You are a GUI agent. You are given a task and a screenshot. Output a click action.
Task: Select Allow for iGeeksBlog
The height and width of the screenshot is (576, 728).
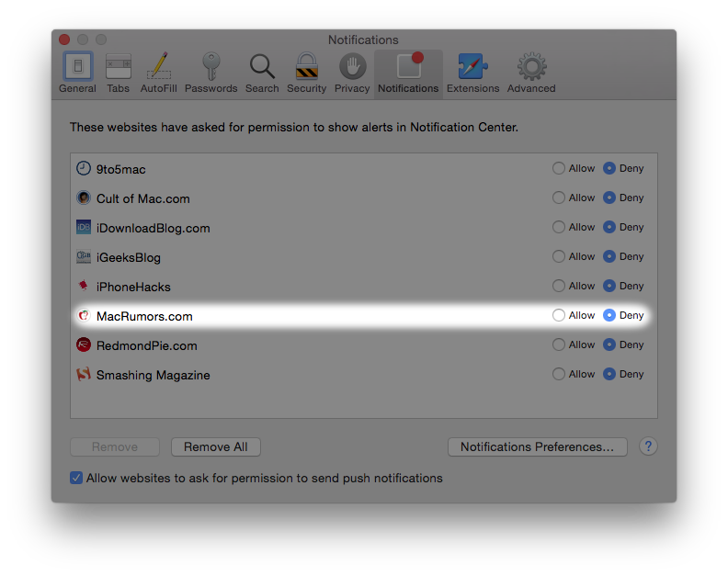[x=559, y=256]
